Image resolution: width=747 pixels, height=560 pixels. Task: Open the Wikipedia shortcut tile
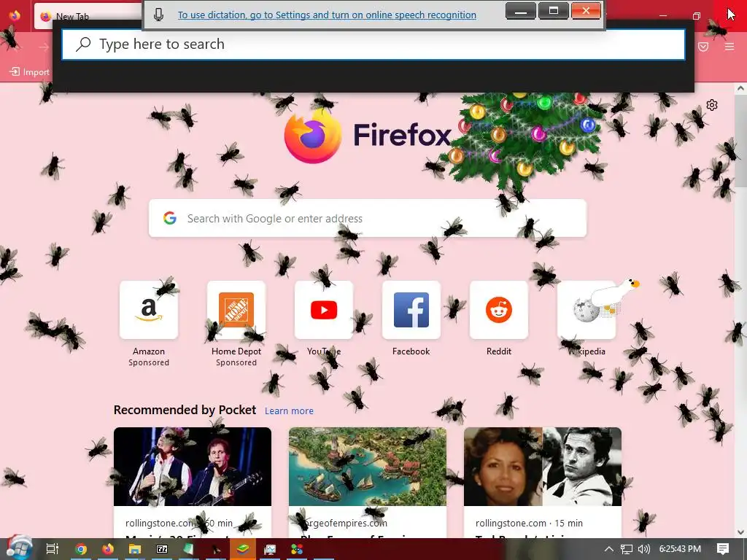(x=587, y=310)
